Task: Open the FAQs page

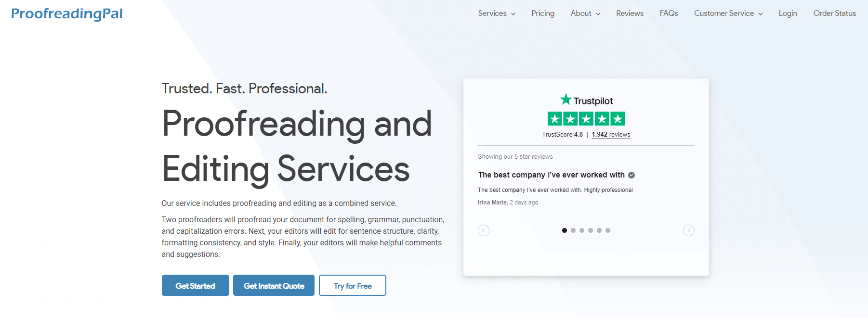Action: coord(669,13)
